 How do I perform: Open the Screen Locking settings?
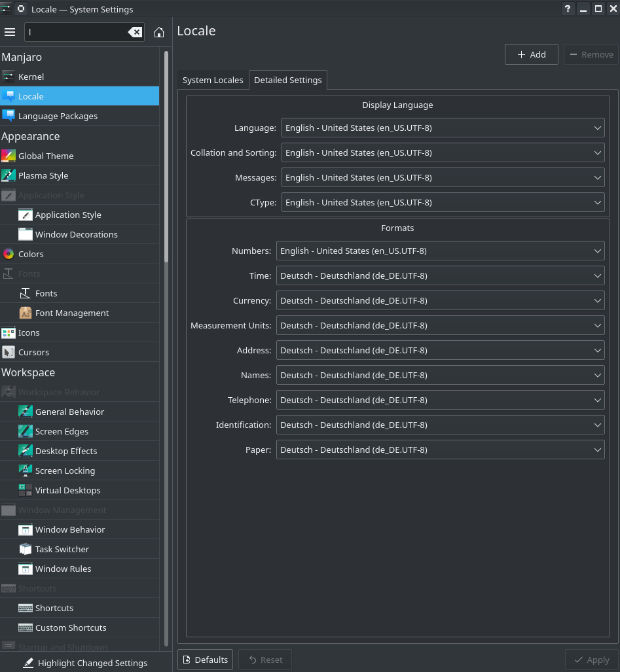pyautogui.click(x=65, y=470)
